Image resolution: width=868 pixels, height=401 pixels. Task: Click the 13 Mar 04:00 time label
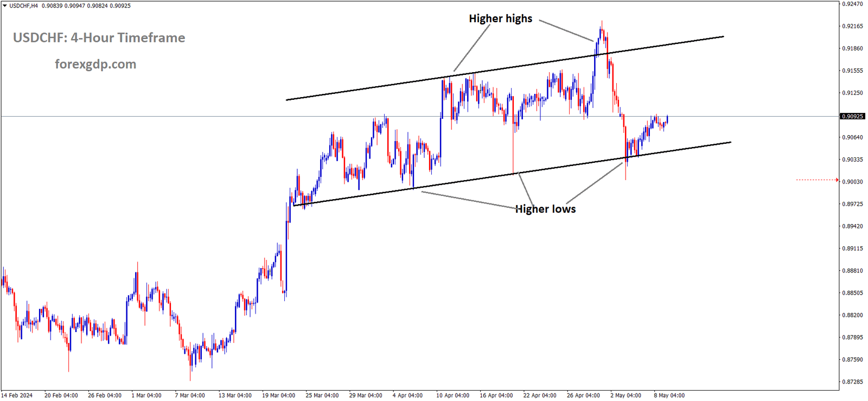point(235,396)
